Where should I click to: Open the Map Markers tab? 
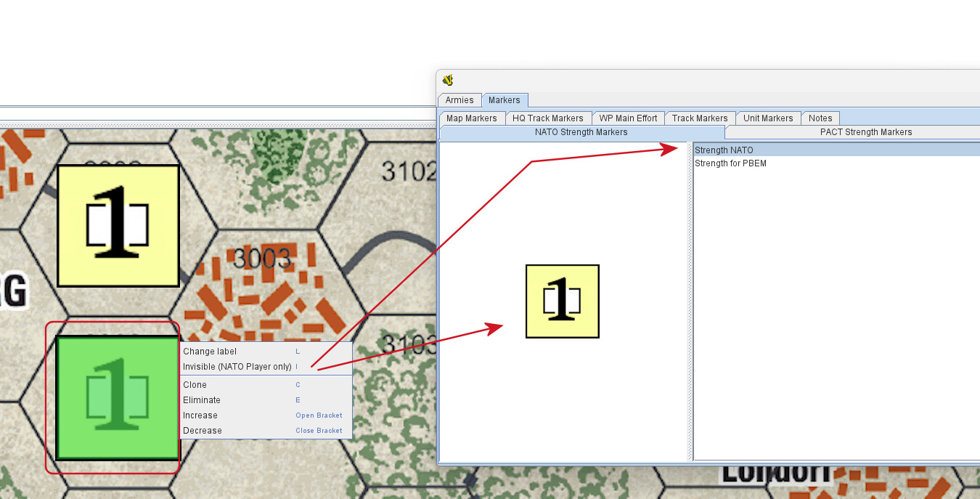pos(472,118)
